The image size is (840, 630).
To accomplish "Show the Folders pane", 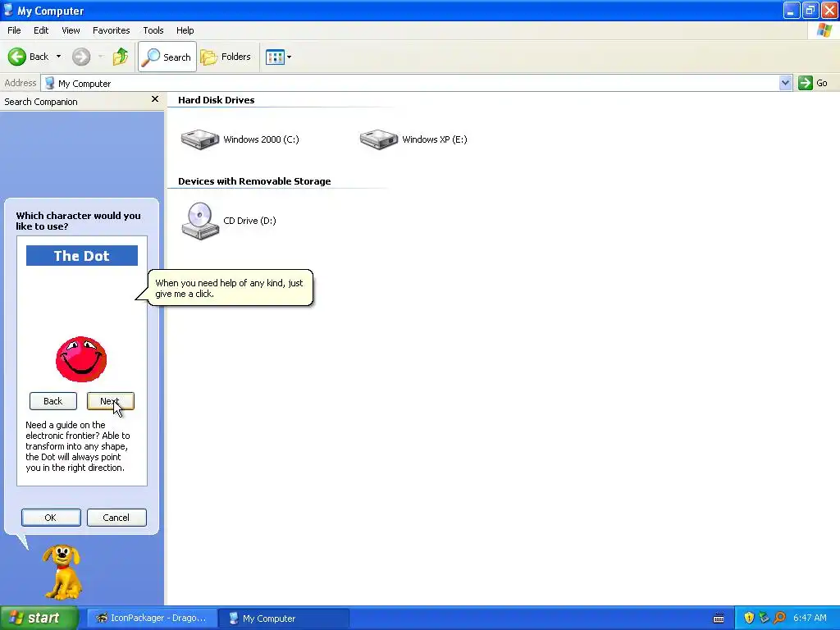I will [x=226, y=57].
